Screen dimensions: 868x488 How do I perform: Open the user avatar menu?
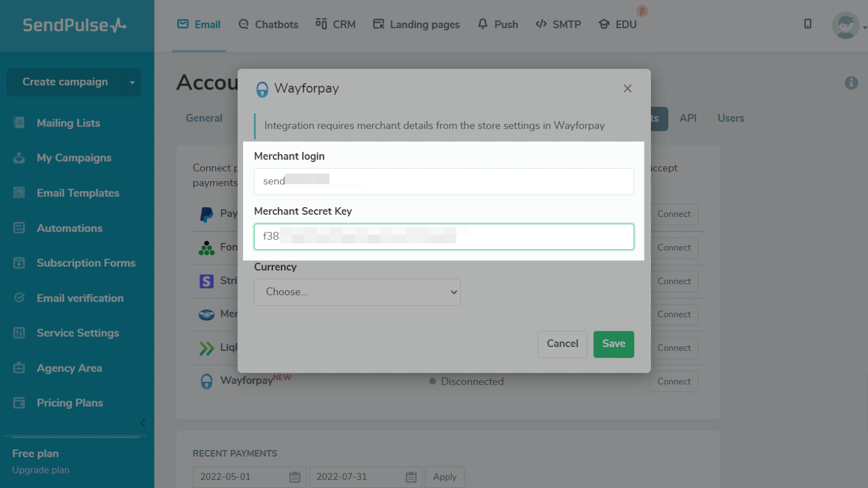pos(846,25)
